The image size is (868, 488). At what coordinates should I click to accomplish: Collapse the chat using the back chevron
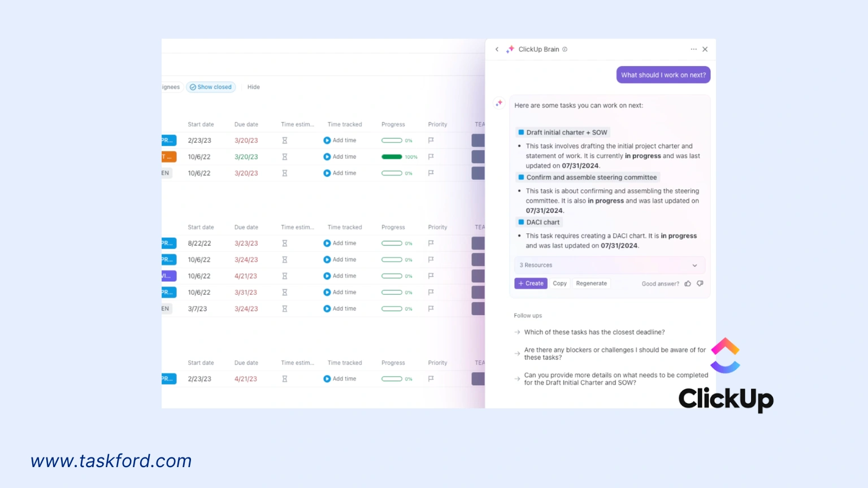(497, 49)
